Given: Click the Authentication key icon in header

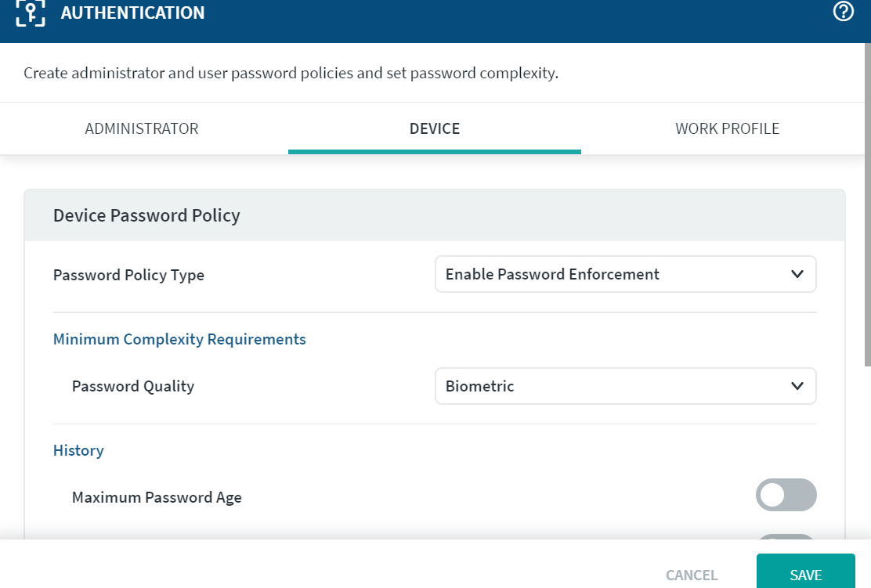Looking at the screenshot, I should pyautogui.click(x=31, y=13).
